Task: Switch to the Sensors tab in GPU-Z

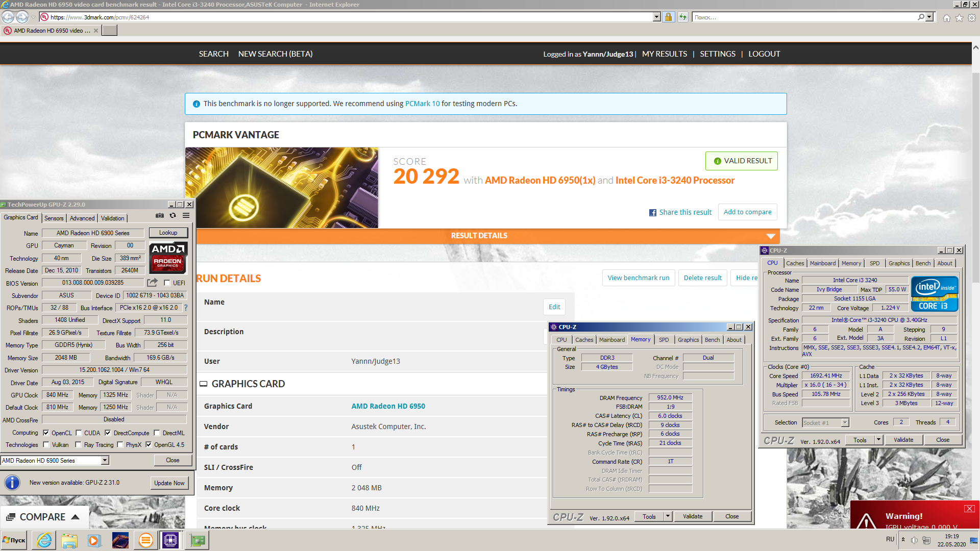Action: pyautogui.click(x=54, y=218)
